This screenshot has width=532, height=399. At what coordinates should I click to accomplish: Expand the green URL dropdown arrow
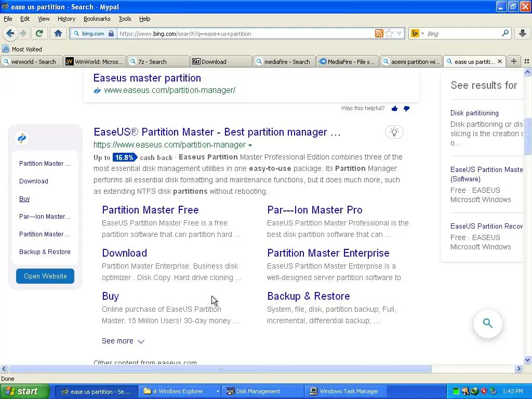(250, 145)
